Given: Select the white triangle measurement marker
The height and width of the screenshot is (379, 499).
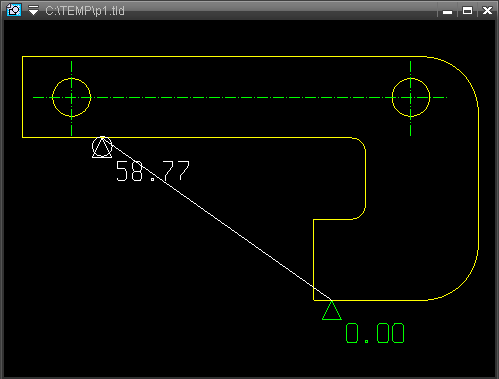Looking at the screenshot, I should pyautogui.click(x=102, y=147).
